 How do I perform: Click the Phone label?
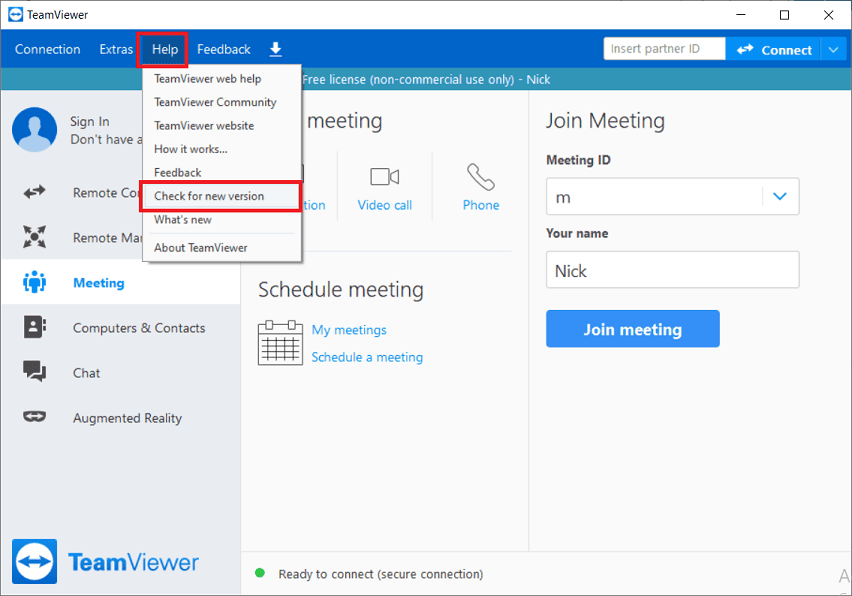tap(481, 205)
